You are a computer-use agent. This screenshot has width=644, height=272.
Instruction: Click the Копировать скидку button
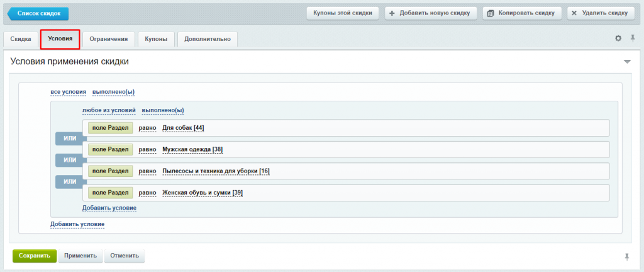pos(522,13)
